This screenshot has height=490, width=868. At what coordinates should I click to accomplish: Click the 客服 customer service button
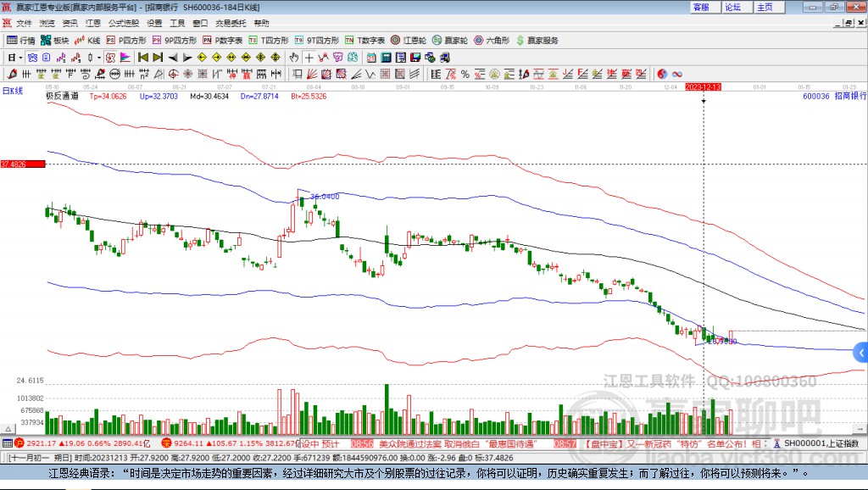click(701, 7)
